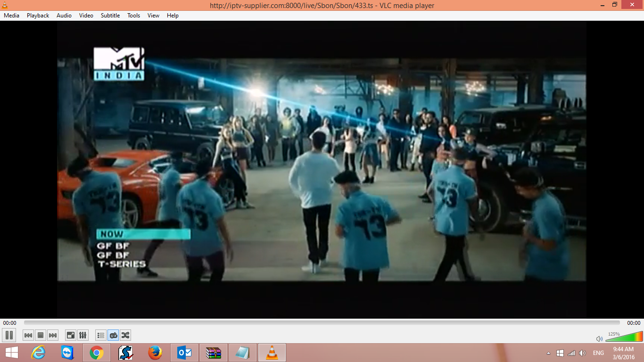Viewport: 644px width, 362px height.
Task: Open the system volume tray icon
Action: tap(582, 353)
